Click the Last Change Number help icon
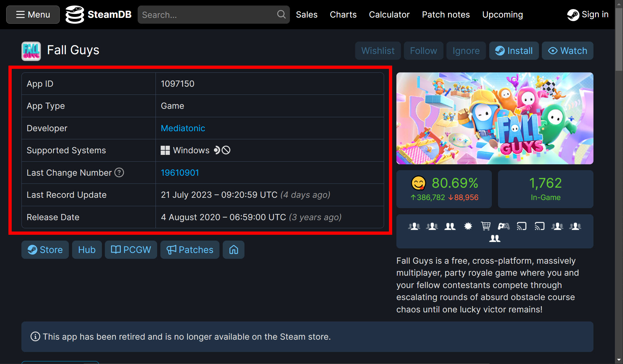The image size is (623, 364). (x=119, y=172)
